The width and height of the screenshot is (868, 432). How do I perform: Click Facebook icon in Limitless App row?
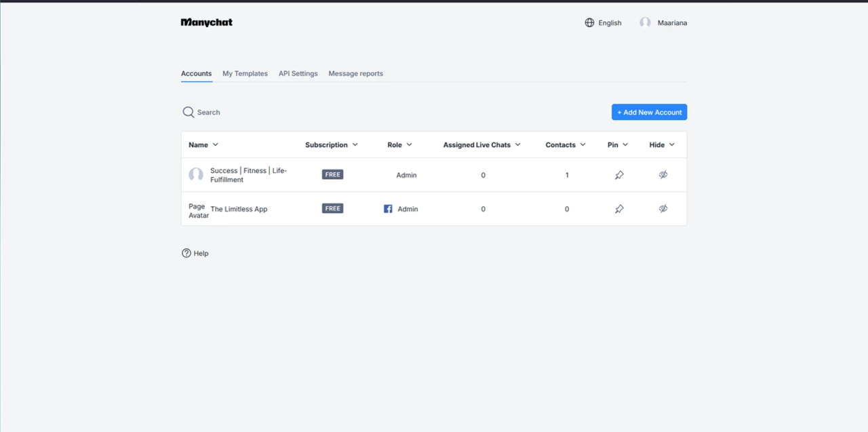[x=388, y=209]
